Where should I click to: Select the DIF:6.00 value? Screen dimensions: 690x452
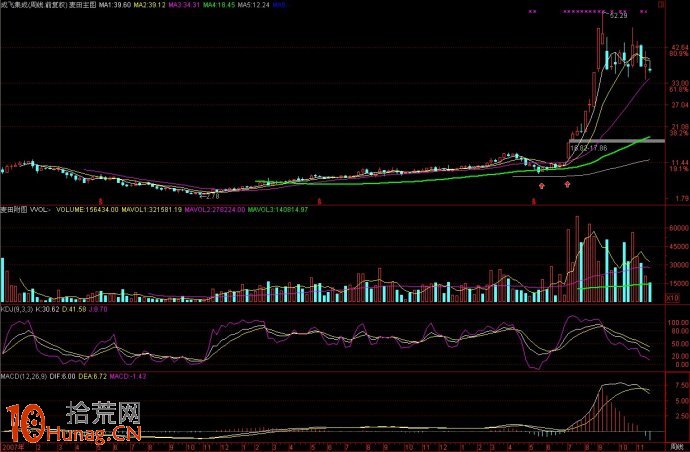62,377
